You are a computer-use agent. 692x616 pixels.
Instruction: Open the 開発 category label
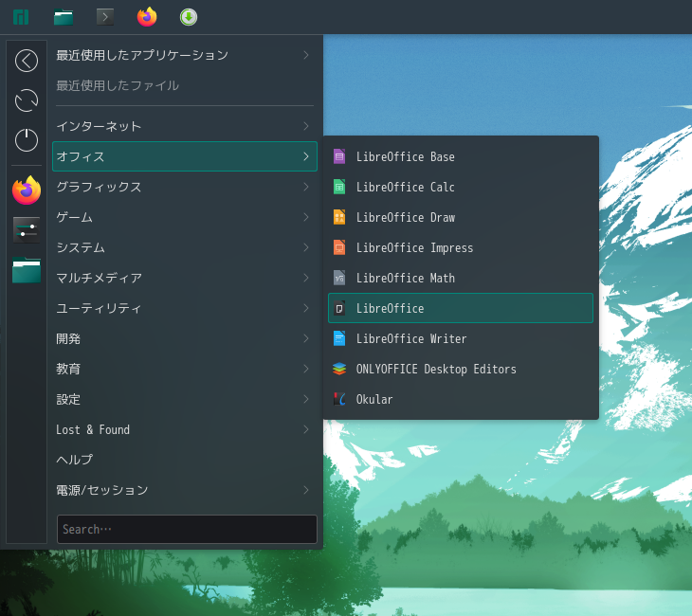[x=68, y=339]
